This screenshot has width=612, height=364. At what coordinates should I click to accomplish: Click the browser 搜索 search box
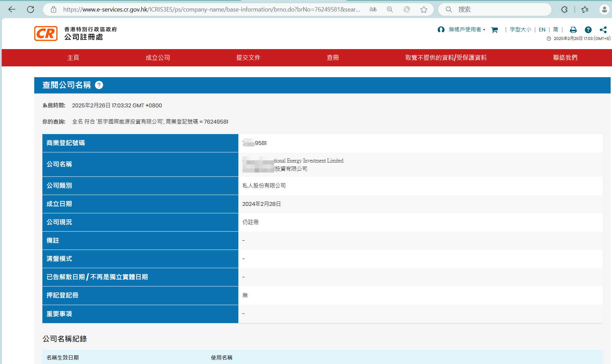pyautogui.click(x=498, y=9)
